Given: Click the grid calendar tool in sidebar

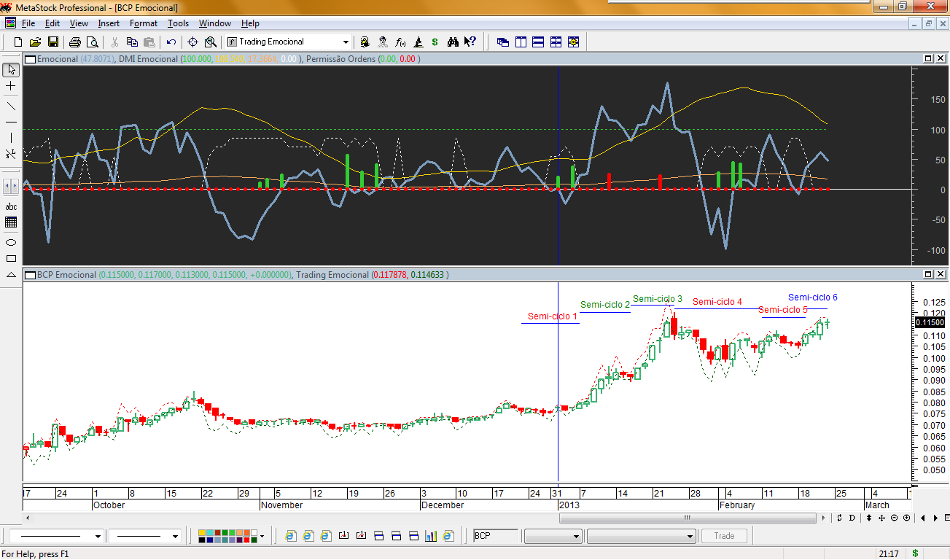Looking at the screenshot, I should point(11,223).
